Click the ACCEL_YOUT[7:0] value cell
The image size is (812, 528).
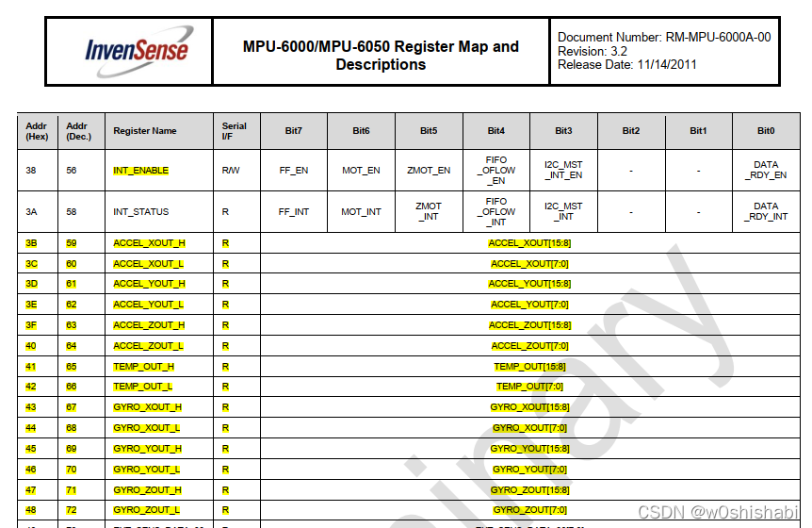[x=529, y=305]
